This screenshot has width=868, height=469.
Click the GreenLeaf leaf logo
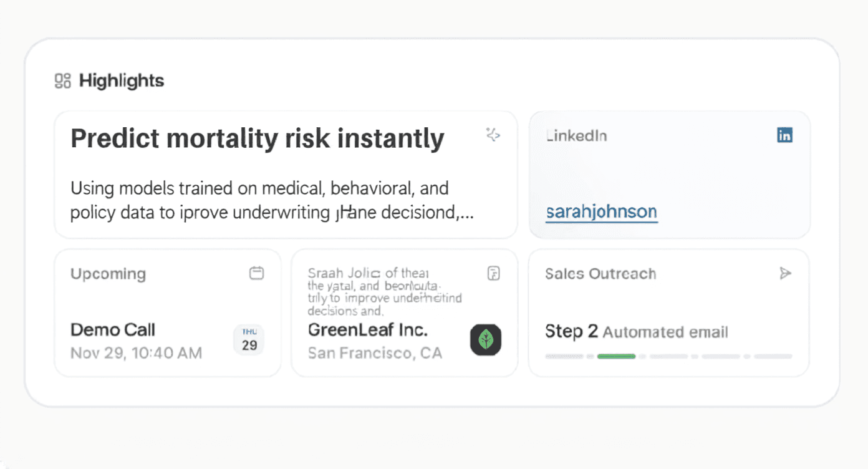(x=486, y=340)
